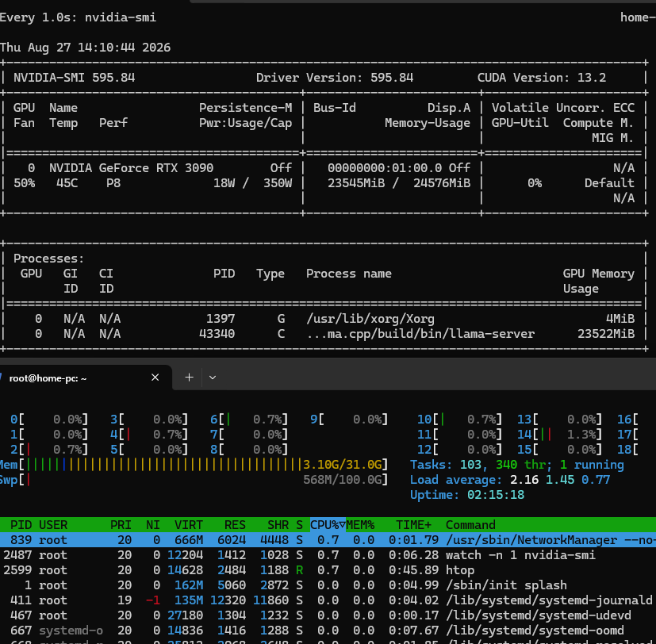
Task: Click '23545MiB / 24576MiB' memory usage
Action: (x=399, y=182)
